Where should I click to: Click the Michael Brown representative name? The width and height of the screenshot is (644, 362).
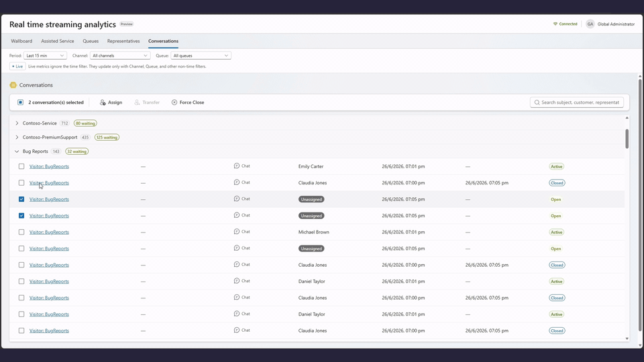(x=314, y=232)
